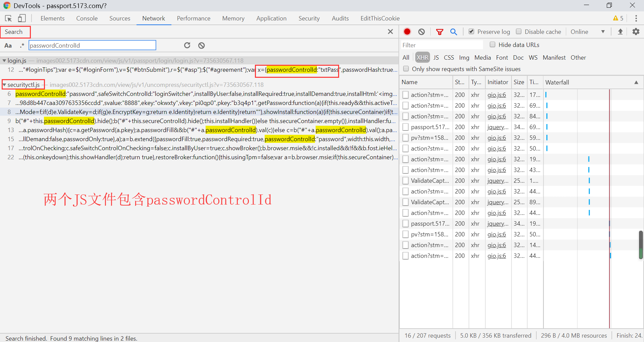Click the first jquery... initiator link
This screenshot has width=644, height=342.
click(498, 127)
